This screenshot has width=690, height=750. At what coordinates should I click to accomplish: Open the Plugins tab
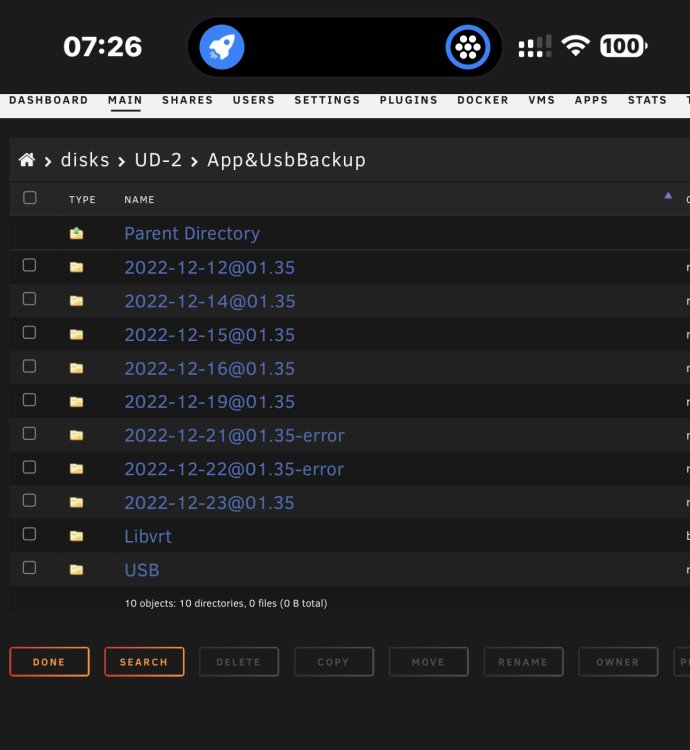[409, 100]
